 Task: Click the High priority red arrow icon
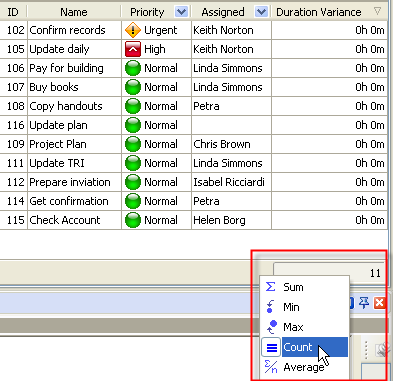pos(133,49)
